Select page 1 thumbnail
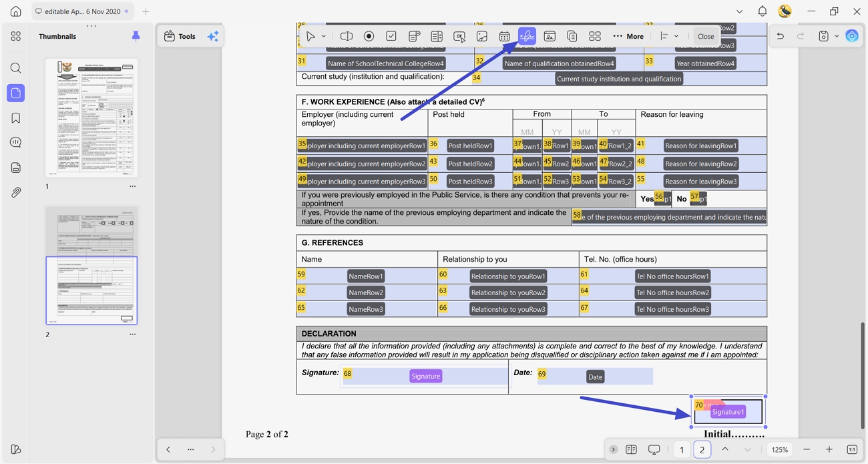 point(91,118)
